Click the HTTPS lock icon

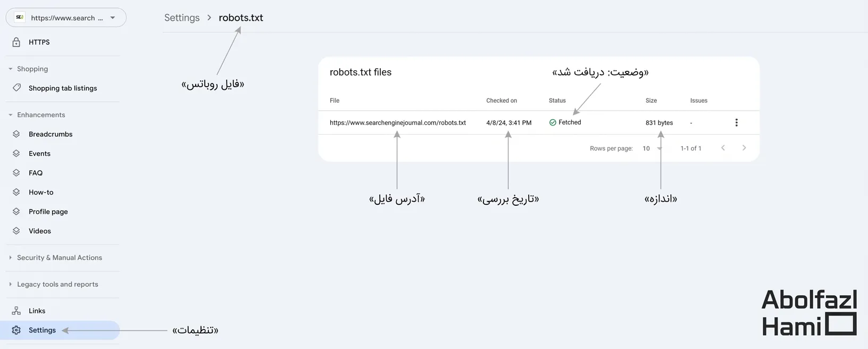pyautogui.click(x=16, y=42)
